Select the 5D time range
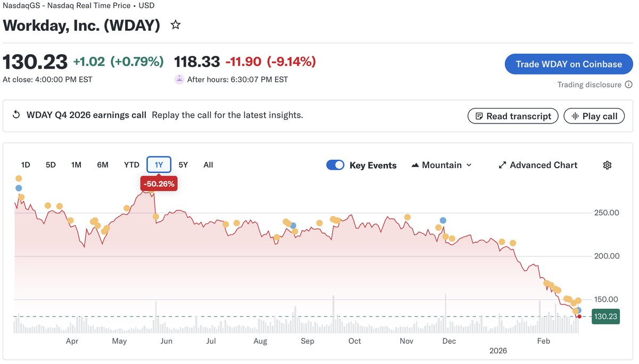 pyautogui.click(x=51, y=165)
